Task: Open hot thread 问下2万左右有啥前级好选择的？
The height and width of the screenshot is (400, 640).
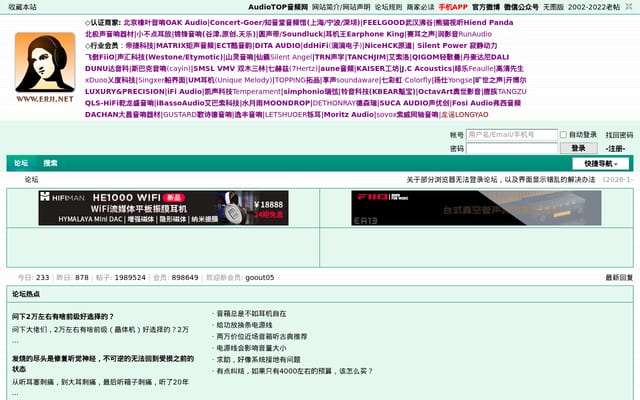Action: tap(63, 316)
